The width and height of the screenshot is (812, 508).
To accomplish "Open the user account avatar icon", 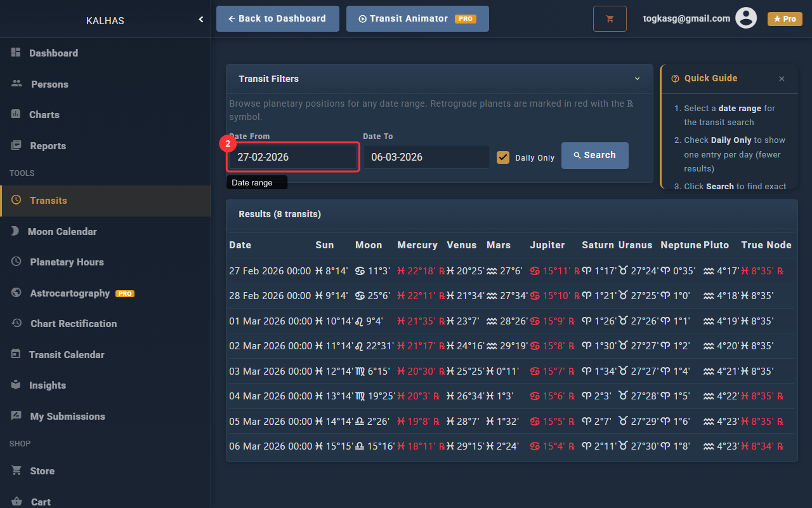I will pos(746,18).
